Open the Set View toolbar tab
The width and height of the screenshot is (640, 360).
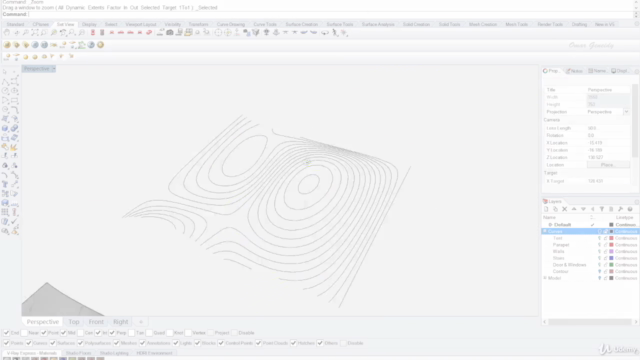65,24
